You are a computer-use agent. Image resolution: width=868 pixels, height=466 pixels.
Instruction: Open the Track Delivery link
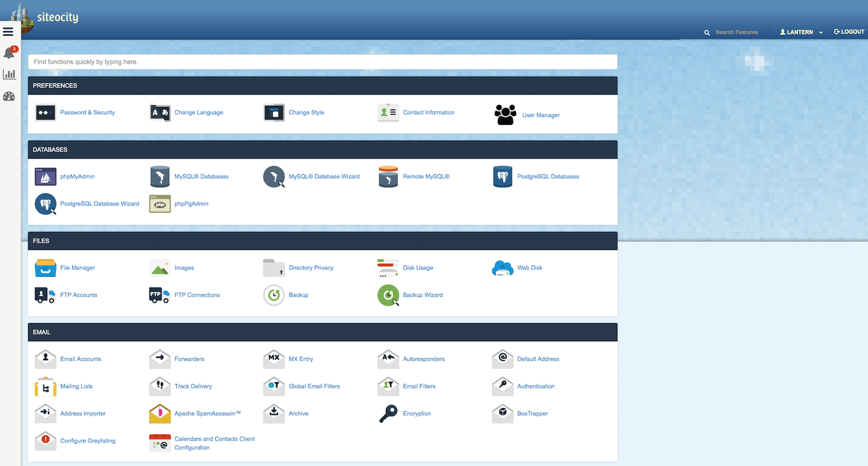pos(193,387)
